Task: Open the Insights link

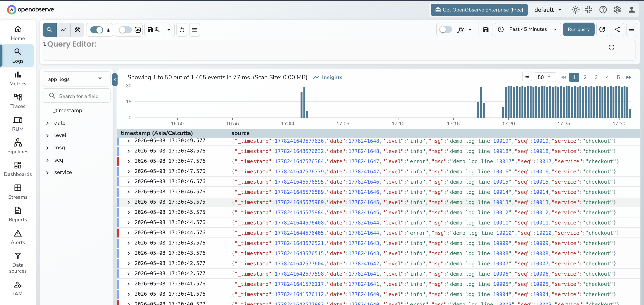Action: point(328,77)
